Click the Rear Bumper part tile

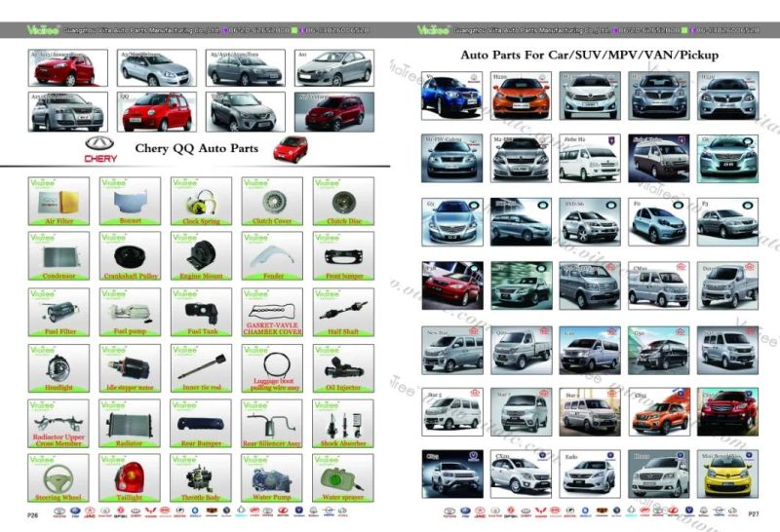201,423
